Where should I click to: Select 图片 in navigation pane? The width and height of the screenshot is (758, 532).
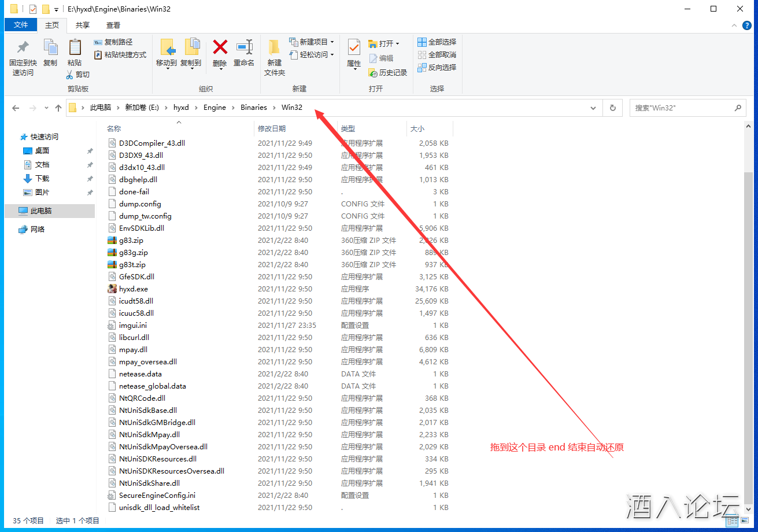[x=42, y=193]
